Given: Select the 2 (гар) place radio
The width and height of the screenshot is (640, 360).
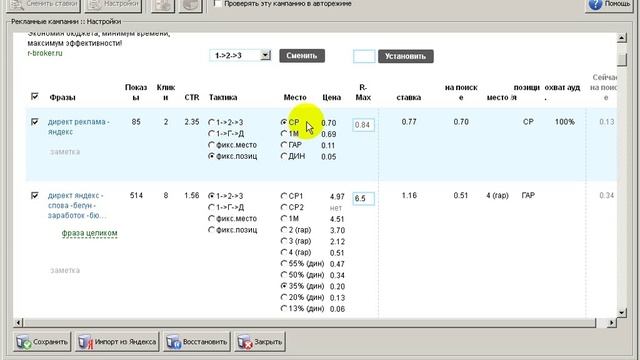Looking at the screenshot, I should 284,230.
